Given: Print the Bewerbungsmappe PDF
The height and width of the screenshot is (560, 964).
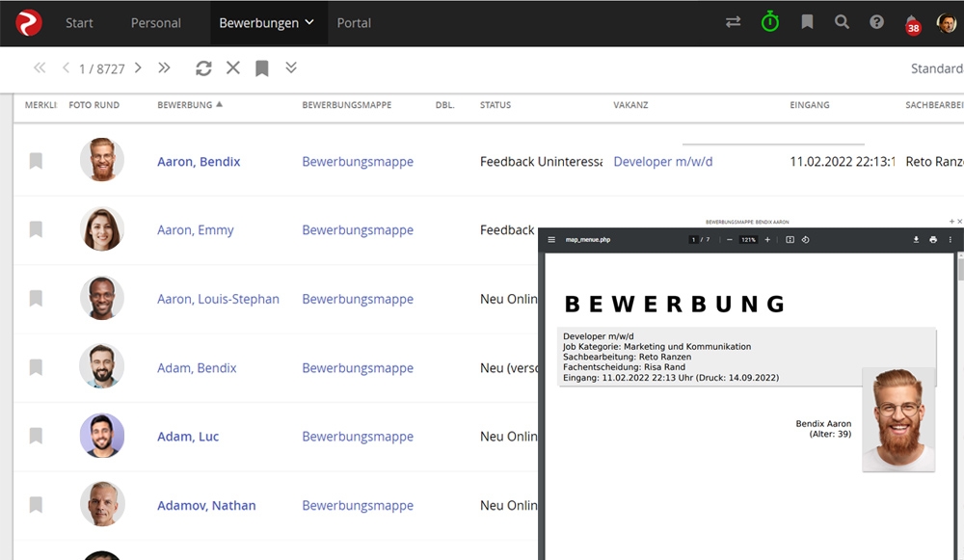Looking at the screenshot, I should (x=933, y=240).
